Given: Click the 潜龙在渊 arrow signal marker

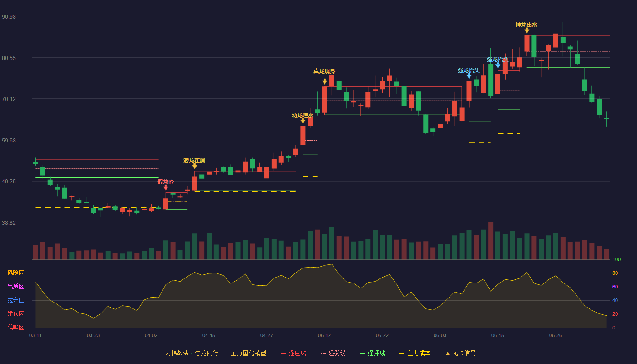Looking at the screenshot, I should [x=195, y=166].
